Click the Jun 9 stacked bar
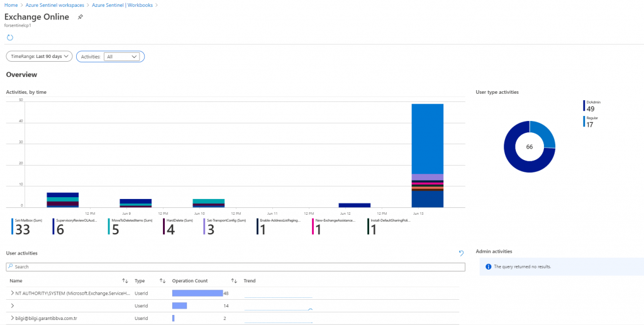 point(136,203)
